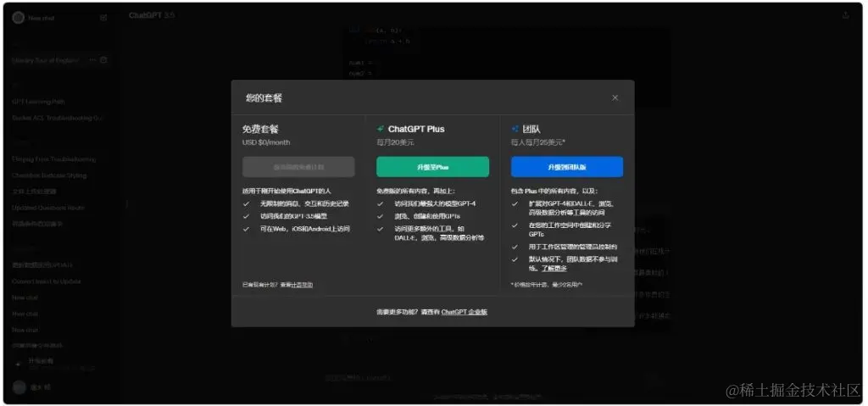The image size is (868, 406).
Task: Close the plan dialog with the X
Action: point(615,98)
